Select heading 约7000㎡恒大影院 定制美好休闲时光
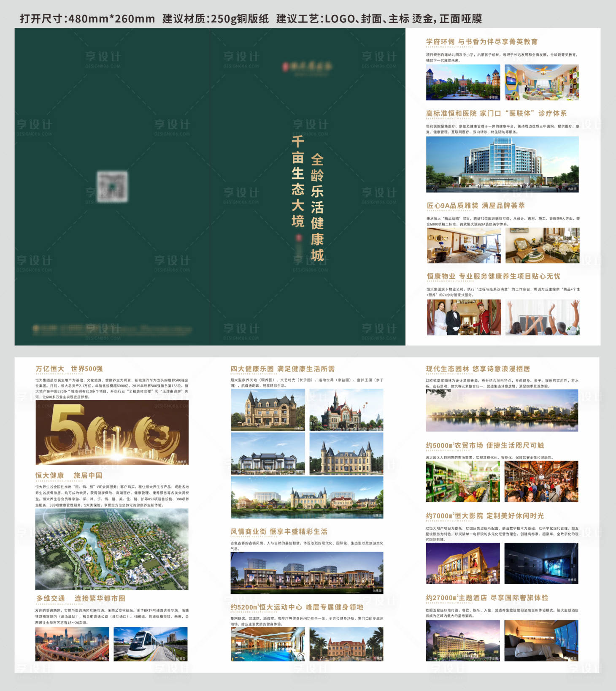 [x=485, y=515]
